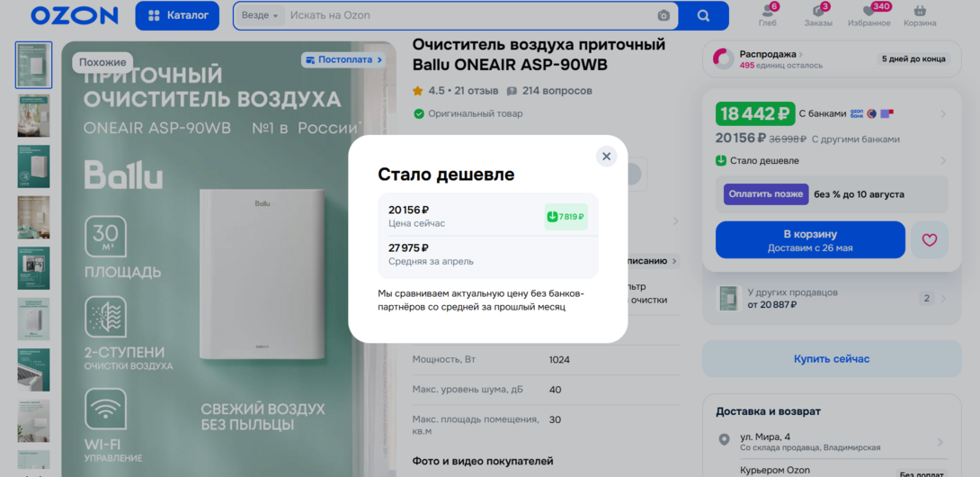
Task: Select the first product thumbnail
Action: pos(34,65)
